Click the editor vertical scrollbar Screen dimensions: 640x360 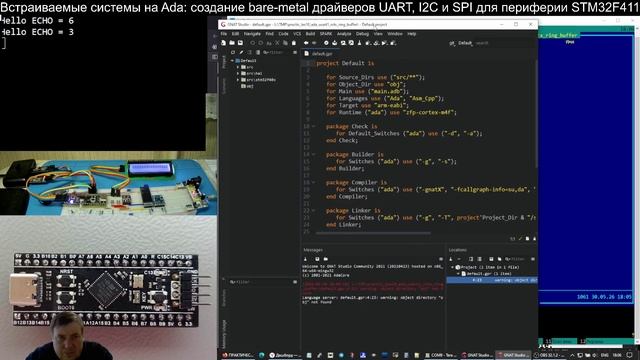(x=536, y=114)
